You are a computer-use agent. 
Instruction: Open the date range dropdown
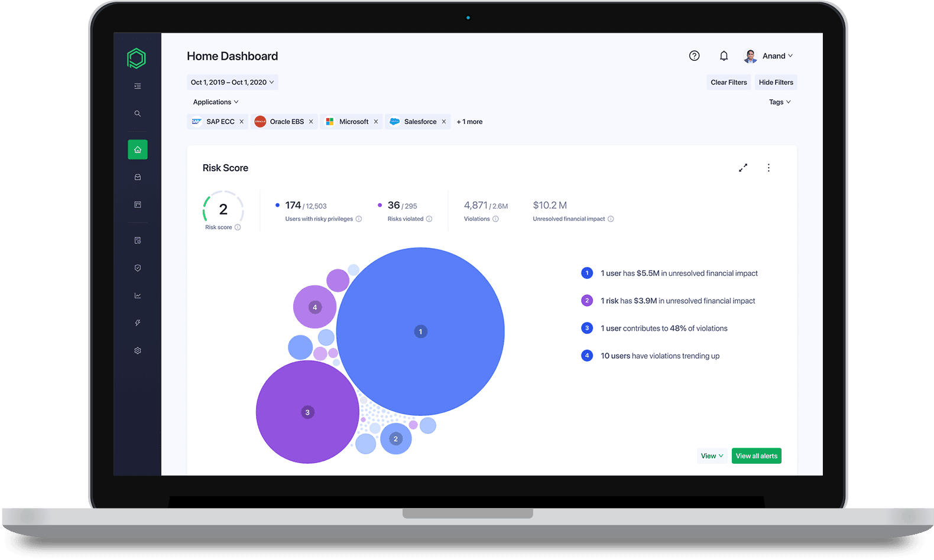[x=232, y=82]
